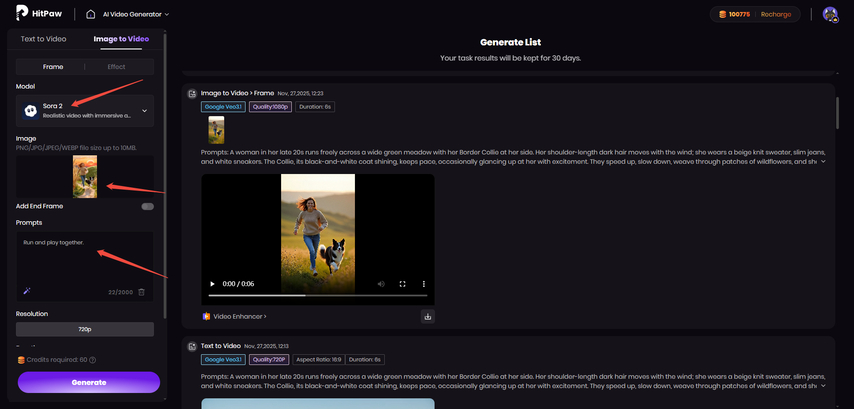854x409 pixels.
Task: Enter fullscreen on the video player
Action: coord(402,284)
